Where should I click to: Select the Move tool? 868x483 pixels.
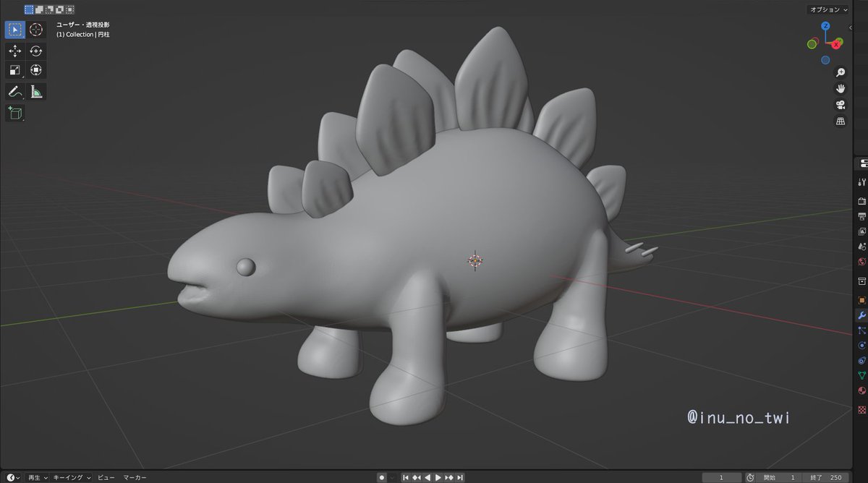15,51
